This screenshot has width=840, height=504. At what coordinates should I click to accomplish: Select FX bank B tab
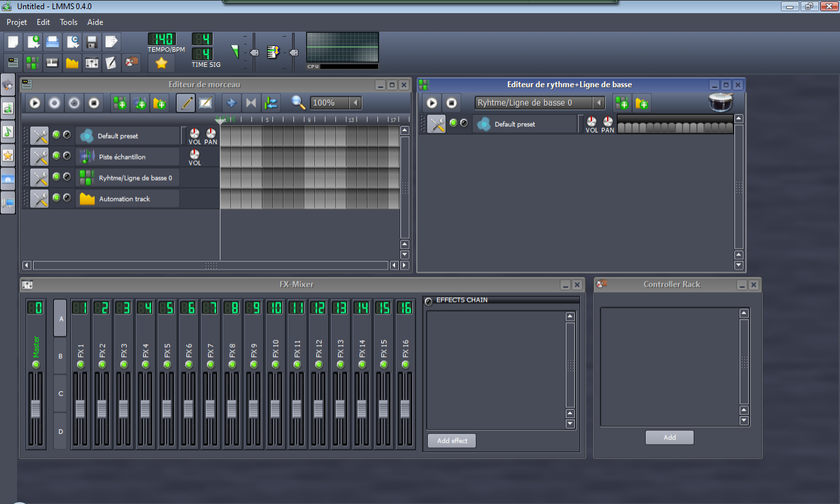click(60, 356)
